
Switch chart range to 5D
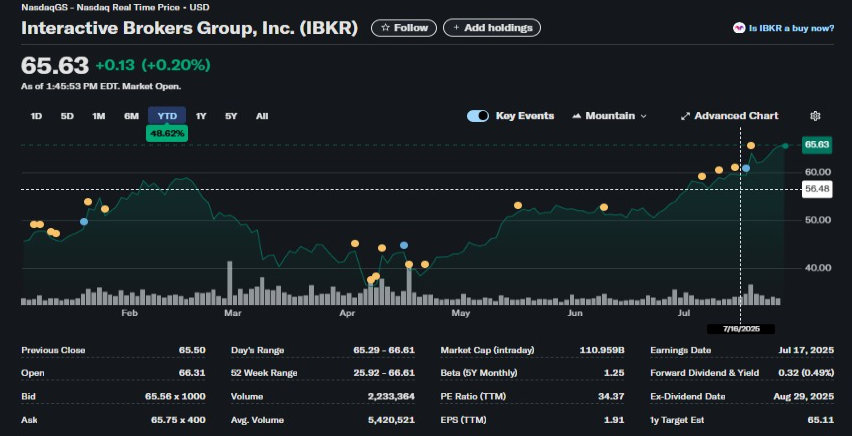tap(67, 116)
